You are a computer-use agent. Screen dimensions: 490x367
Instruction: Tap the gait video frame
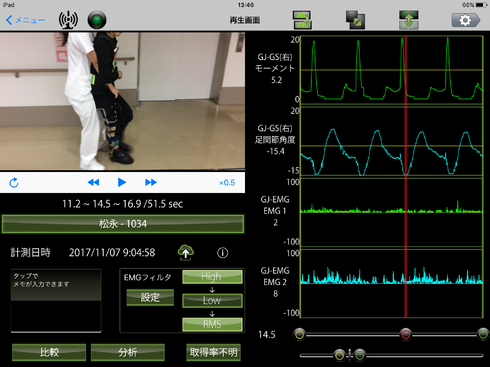(122, 101)
